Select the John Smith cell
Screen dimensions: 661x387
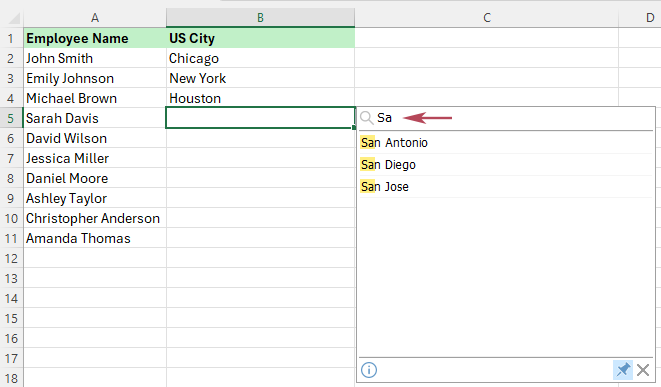pos(95,58)
